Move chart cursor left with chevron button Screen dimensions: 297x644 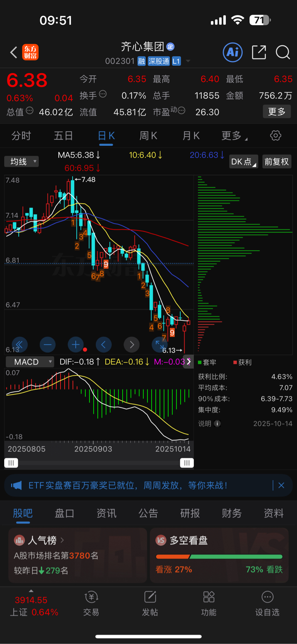click(104, 344)
